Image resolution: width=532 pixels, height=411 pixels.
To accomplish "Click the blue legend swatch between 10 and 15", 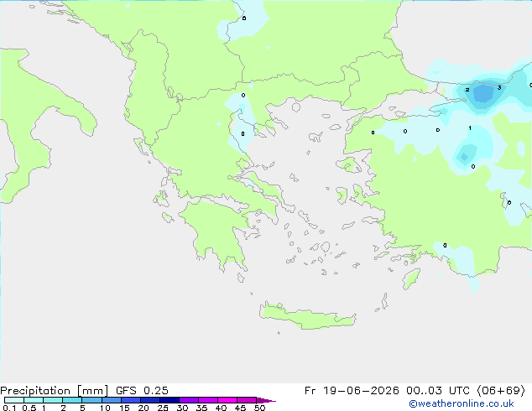I will pyautogui.click(x=111, y=400).
